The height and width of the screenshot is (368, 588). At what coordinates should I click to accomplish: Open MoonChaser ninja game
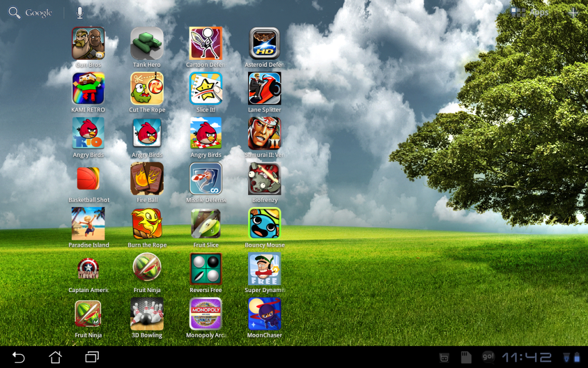click(x=264, y=314)
